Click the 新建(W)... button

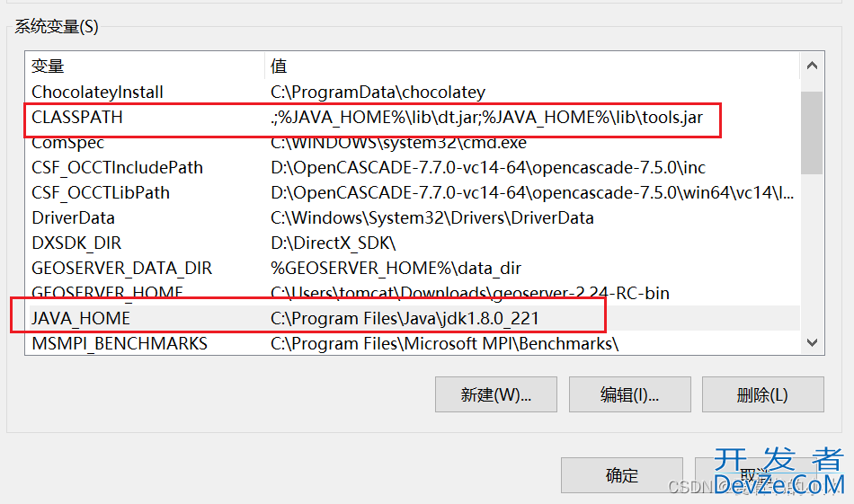click(x=495, y=394)
